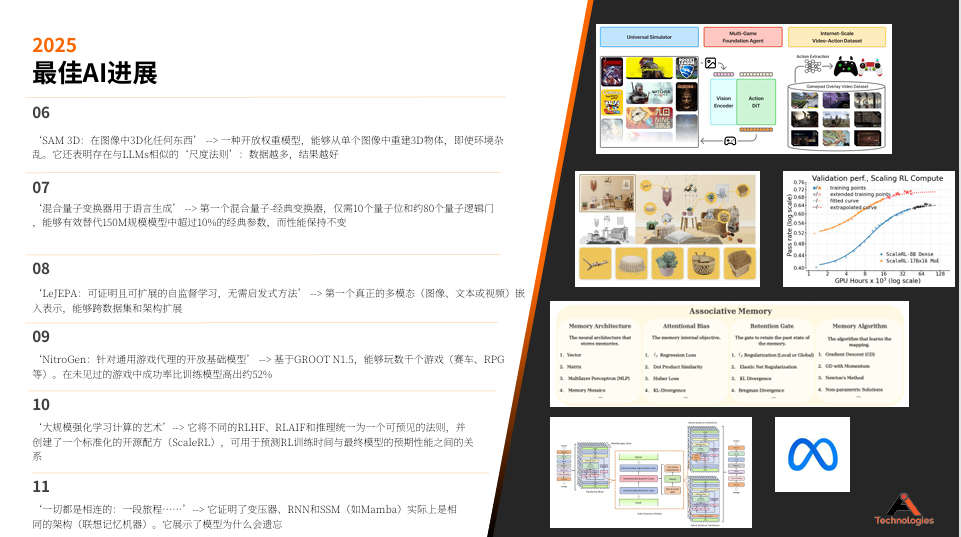Click the 'Attentional Bias' column header
This screenshot has height=537, width=961.
[x=686, y=326]
